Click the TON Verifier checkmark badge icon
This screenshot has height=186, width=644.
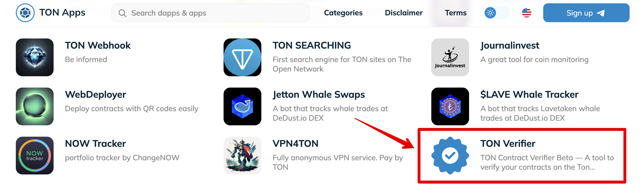click(450, 156)
